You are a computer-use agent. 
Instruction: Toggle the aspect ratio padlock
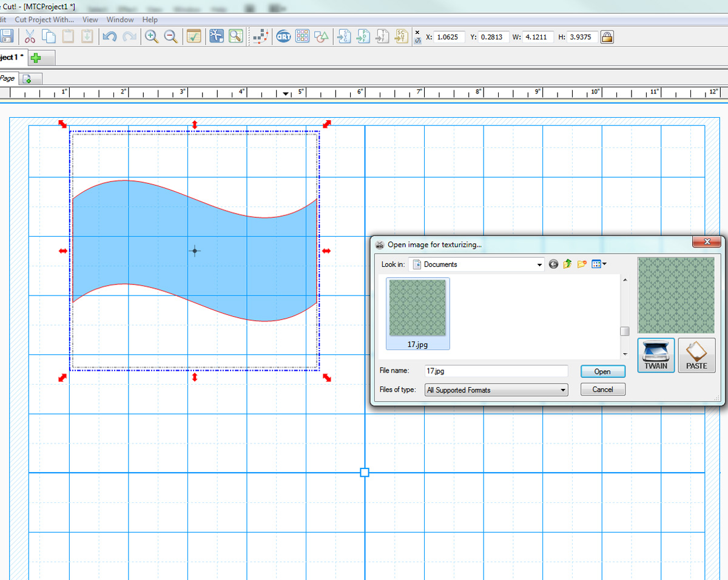coord(606,37)
